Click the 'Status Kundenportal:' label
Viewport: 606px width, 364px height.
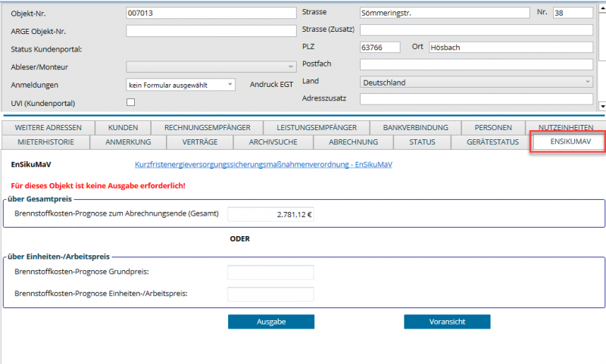pyautogui.click(x=46, y=49)
